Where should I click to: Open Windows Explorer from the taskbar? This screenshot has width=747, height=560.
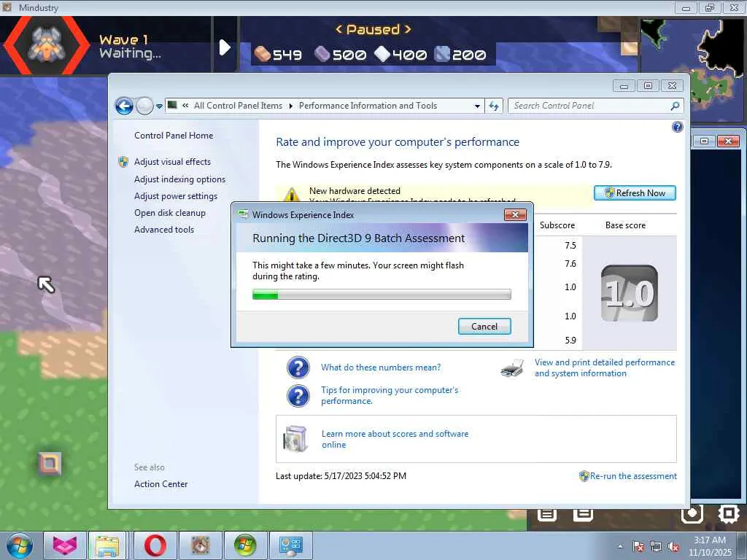(108, 545)
